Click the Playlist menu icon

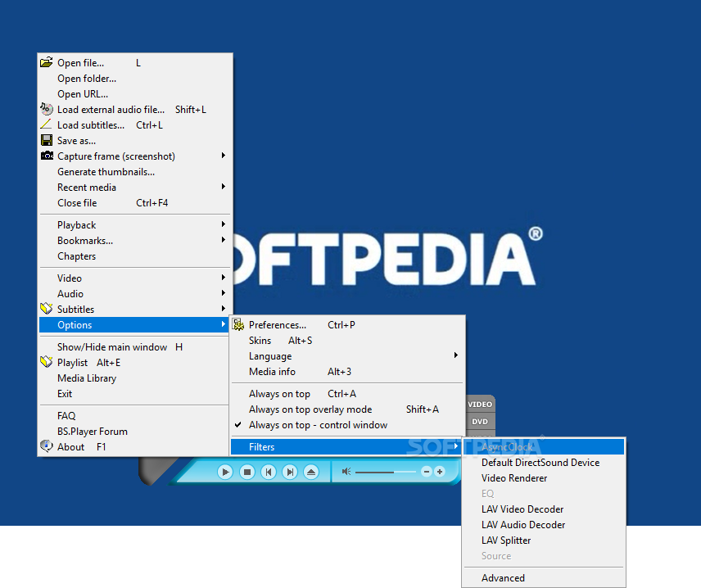tap(47, 362)
